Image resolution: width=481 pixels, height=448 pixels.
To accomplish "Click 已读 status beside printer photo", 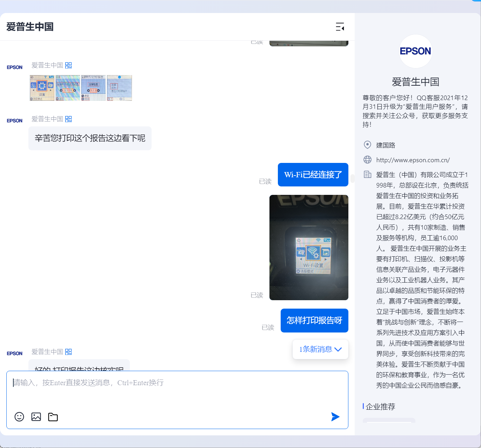I will pos(257,295).
